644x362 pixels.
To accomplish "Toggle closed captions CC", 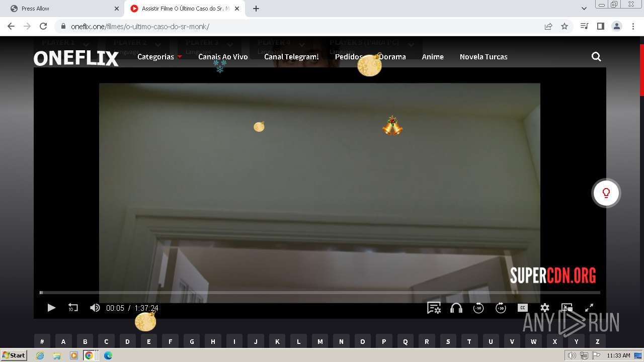I will coord(523,308).
